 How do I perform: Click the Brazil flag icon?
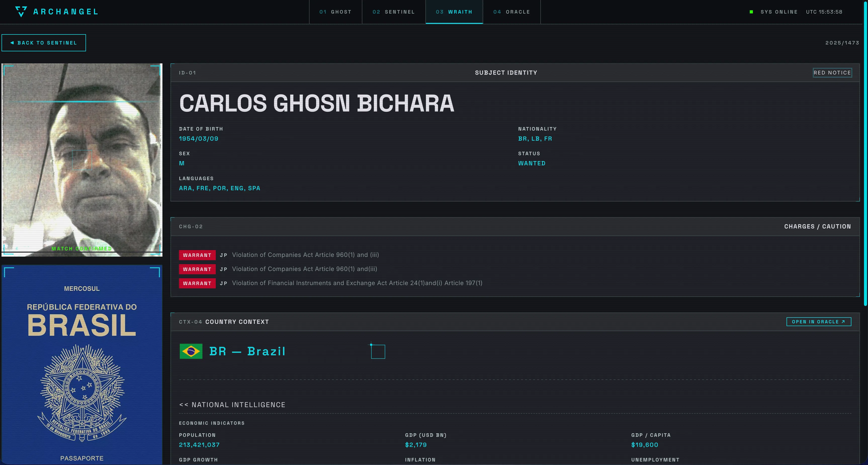pyautogui.click(x=191, y=351)
